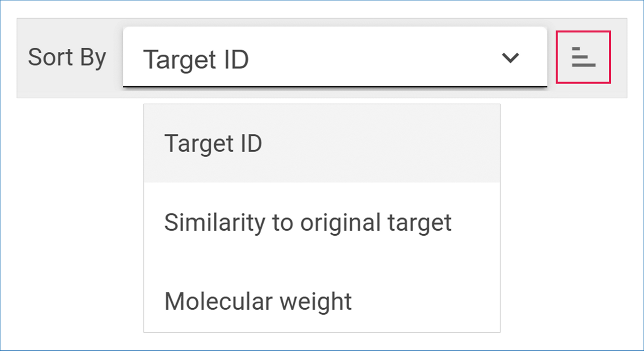Image resolution: width=644 pixels, height=351 pixels.
Task: Click the icon right of the dropdown
Action: (x=583, y=57)
